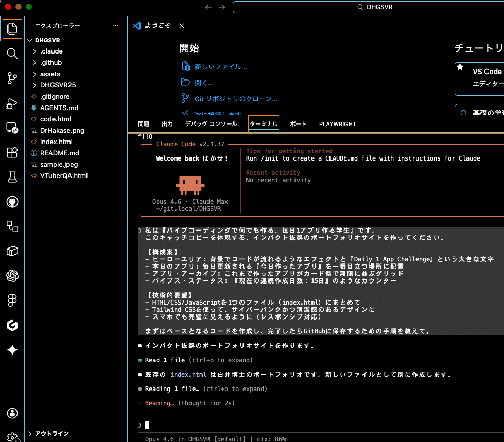
Task: Click 開く... link
Action: pyautogui.click(x=204, y=83)
